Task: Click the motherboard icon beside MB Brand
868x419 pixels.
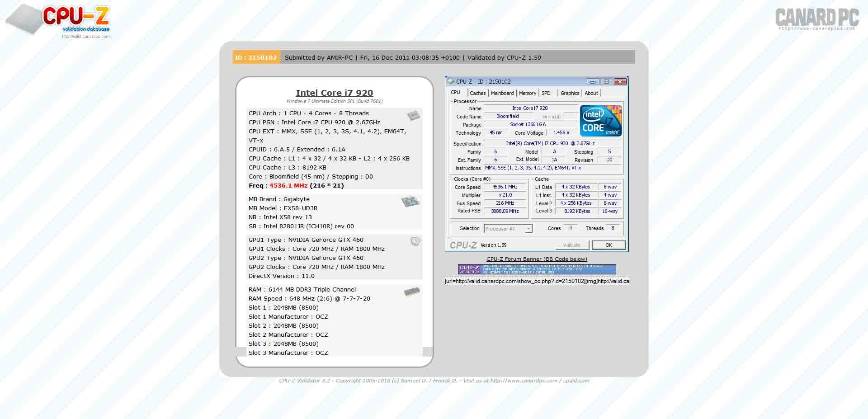Action: (x=410, y=202)
